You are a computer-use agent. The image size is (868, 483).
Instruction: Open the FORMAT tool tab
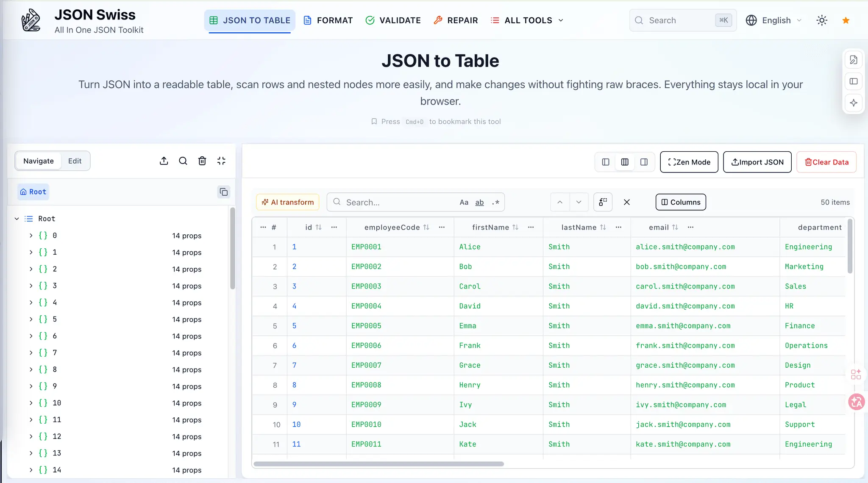coord(328,20)
